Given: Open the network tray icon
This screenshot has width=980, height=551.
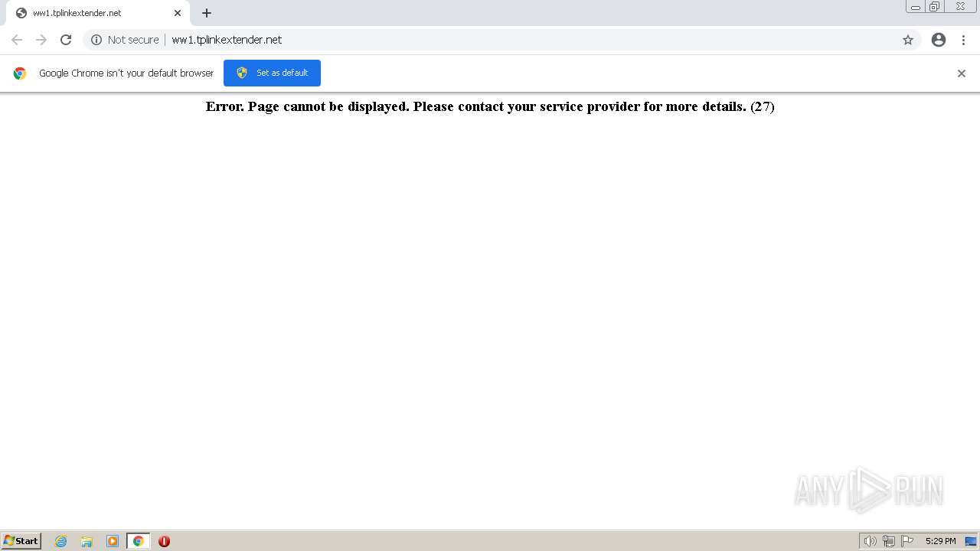Looking at the screenshot, I should 889,541.
